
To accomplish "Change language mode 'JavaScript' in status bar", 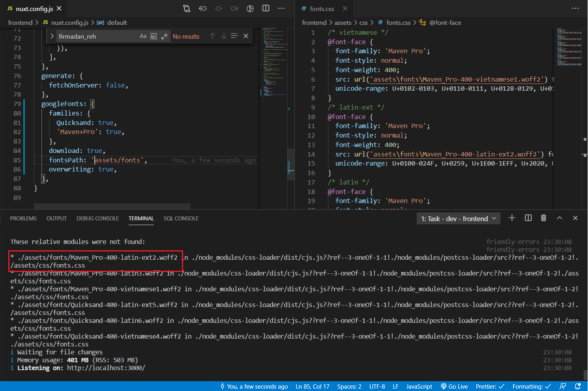I will pos(419,387).
